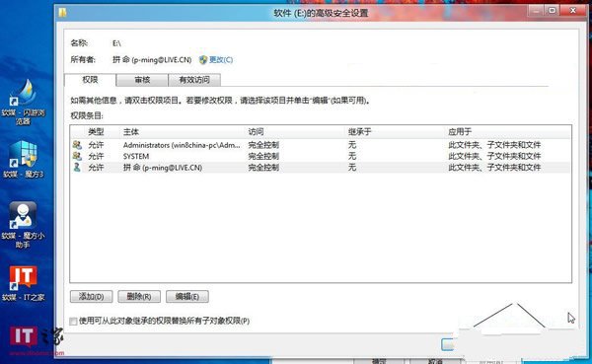Open the 软媒 - IT之家 desktop icon

coord(24,283)
